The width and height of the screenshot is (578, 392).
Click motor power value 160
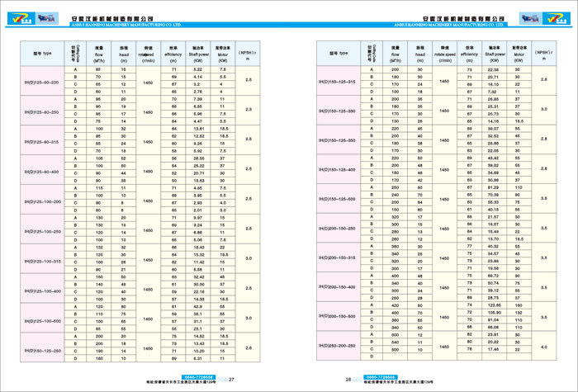[x=519, y=305]
